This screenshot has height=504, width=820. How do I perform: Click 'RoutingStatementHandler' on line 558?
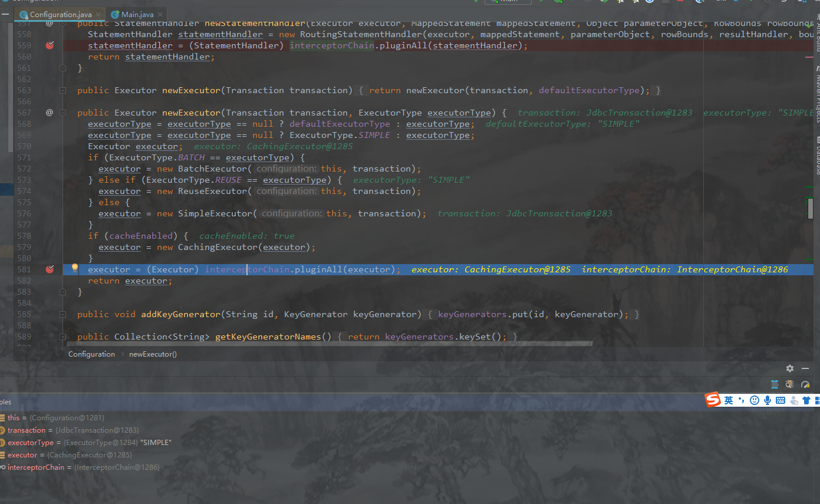pyautogui.click(x=361, y=34)
